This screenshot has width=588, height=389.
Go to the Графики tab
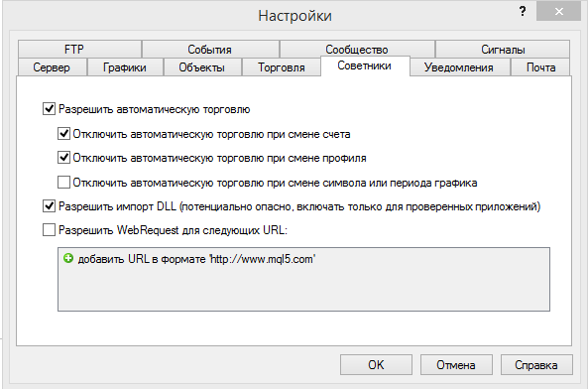pos(125,67)
